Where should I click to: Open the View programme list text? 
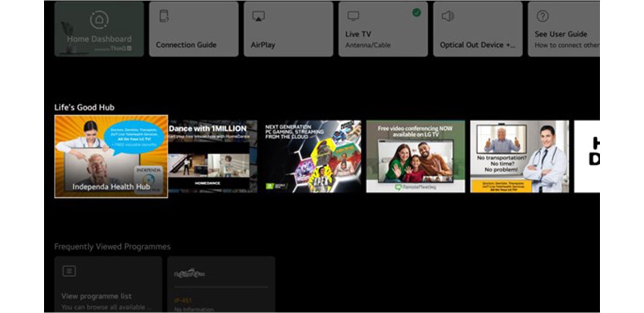pos(97,296)
